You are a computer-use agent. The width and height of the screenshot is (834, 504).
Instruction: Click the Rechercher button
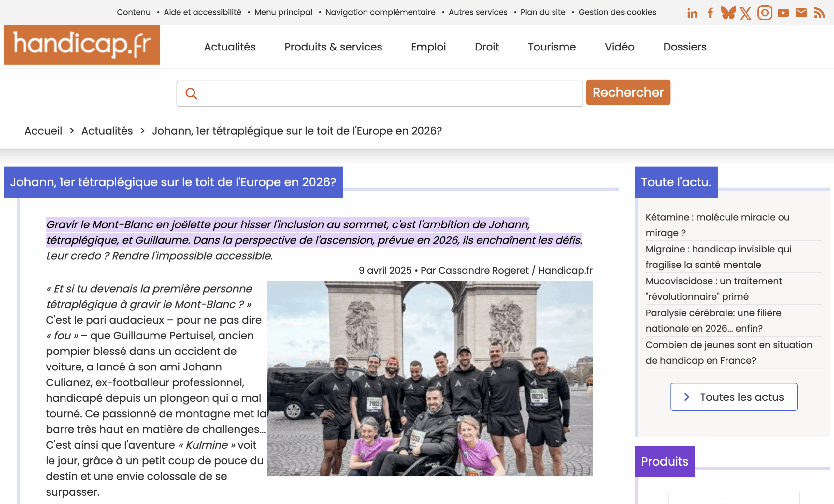coord(628,93)
